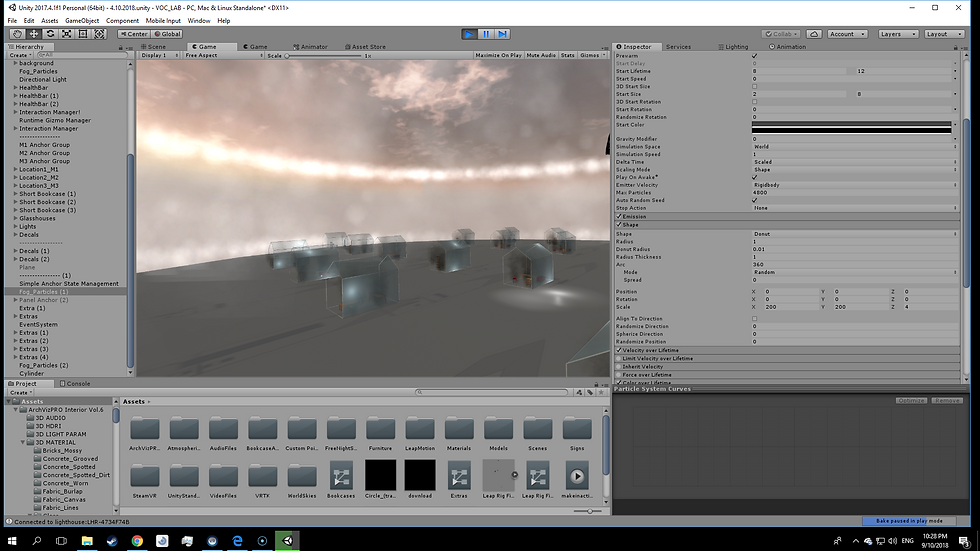
Task: Switch to the Scene tab
Action: coord(153,47)
